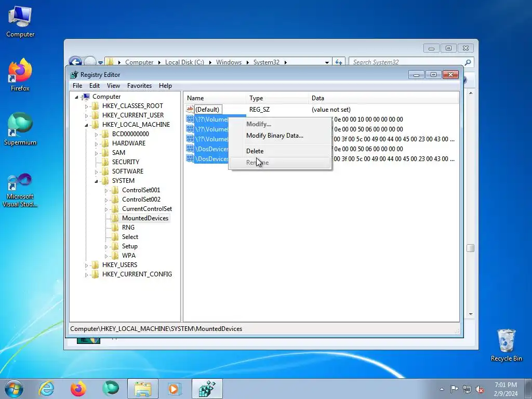Viewport: 532px width, 399px height.
Task: Click the Registry Editor title bar icon
Action: tap(74, 75)
